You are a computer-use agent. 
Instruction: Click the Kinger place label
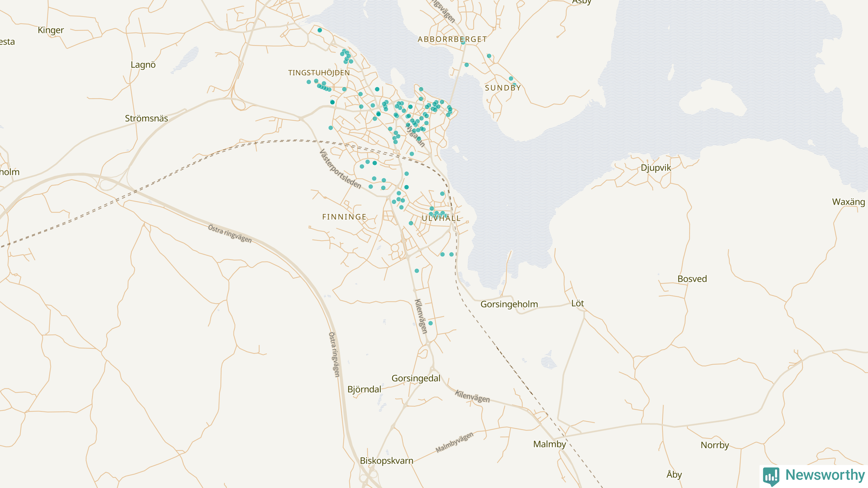(51, 30)
